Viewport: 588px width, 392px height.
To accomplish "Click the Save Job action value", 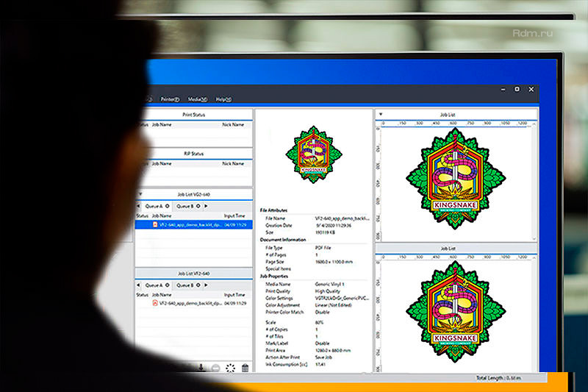I will pyautogui.click(x=323, y=357).
